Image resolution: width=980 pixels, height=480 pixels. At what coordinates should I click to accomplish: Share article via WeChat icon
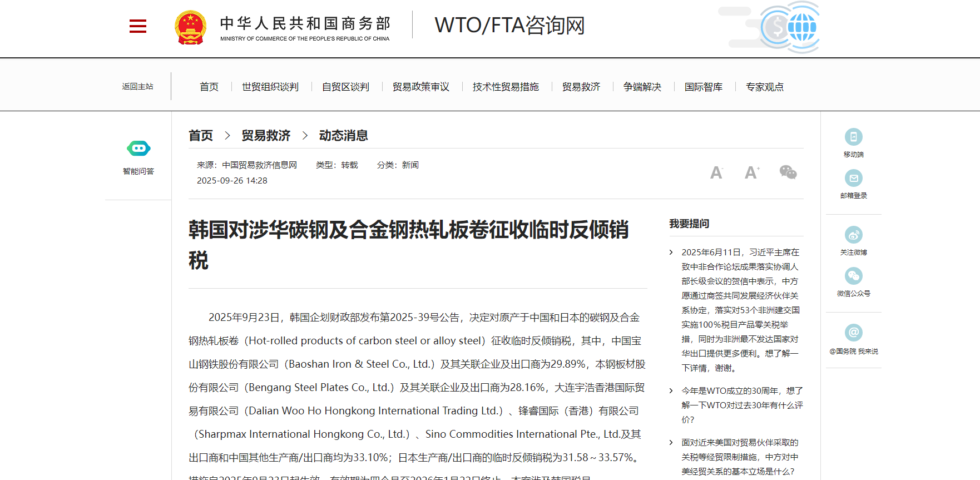(x=788, y=172)
